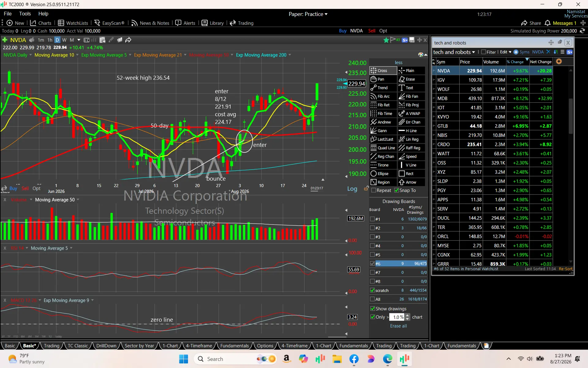
Task: Switch to the DrillDown layout tab
Action: pyautogui.click(x=106, y=346)
